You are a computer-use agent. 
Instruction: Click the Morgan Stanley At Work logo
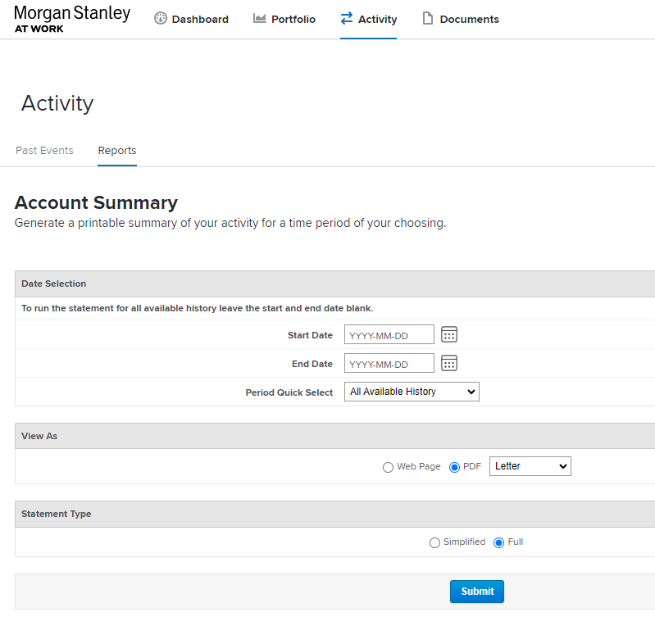tap(72, 19)
